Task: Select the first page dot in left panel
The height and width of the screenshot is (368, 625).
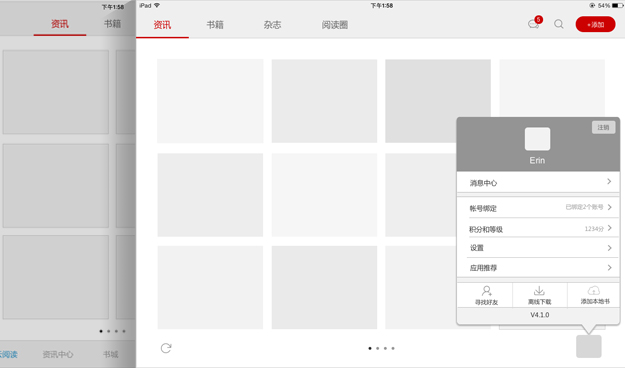Action: click(101, 331)
